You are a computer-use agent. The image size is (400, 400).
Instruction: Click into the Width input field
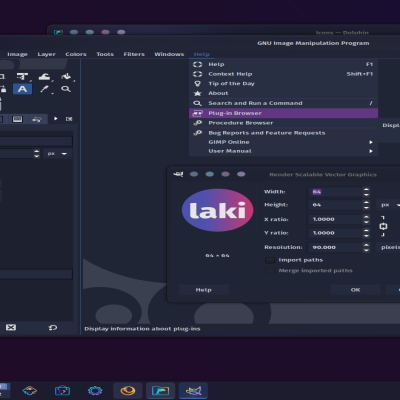[335, 192]
